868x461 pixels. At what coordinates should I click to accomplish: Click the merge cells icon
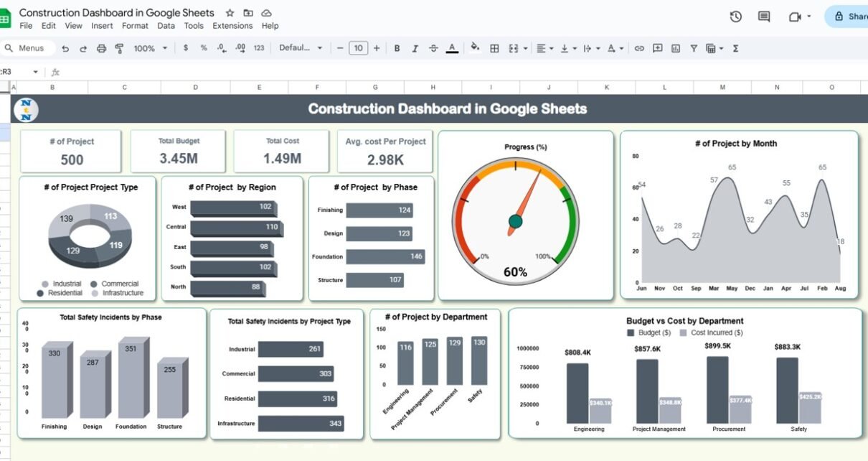click(513, 48)
